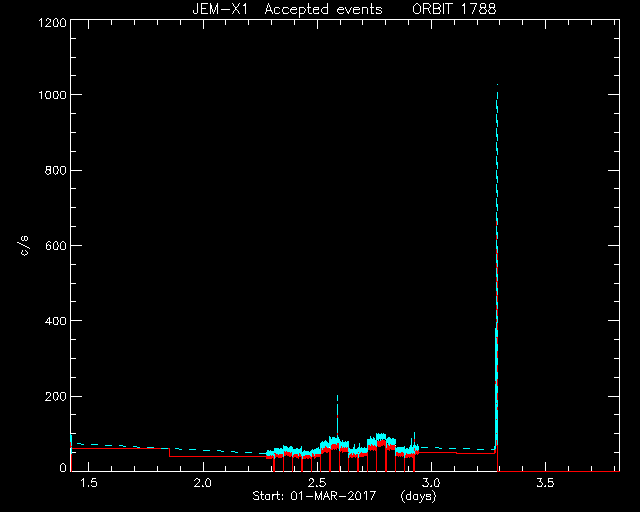This screenshot has height=512, width=640.
Task: Click the 1.5 x-axis tick label
Action: [89, 483]
